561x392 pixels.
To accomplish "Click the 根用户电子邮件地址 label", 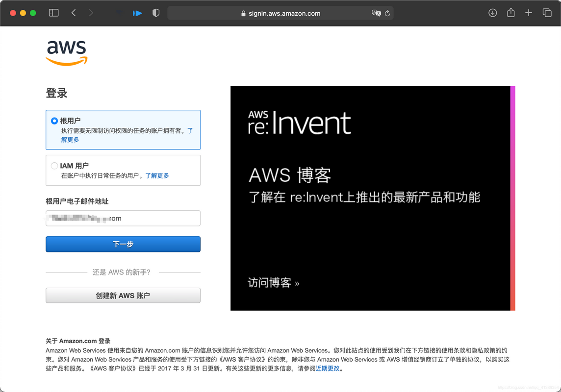I will pyautogui.click(x=77, y=201).
